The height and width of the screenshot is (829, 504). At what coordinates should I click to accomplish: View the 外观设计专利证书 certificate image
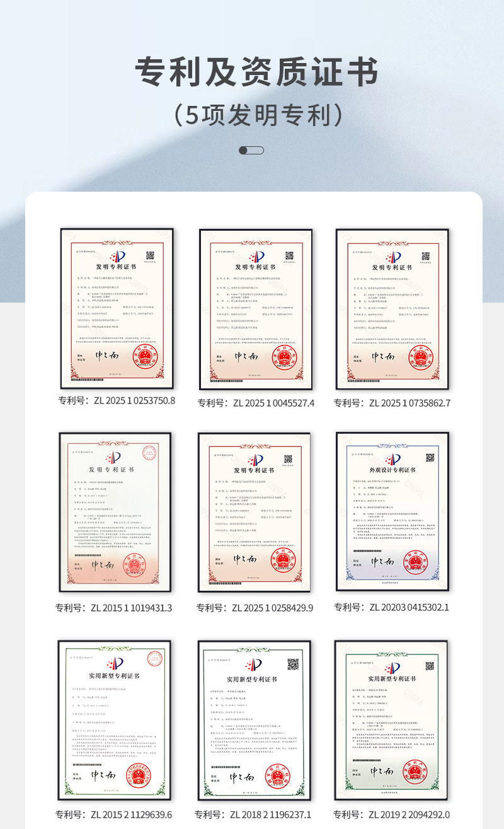pos(392,511)
